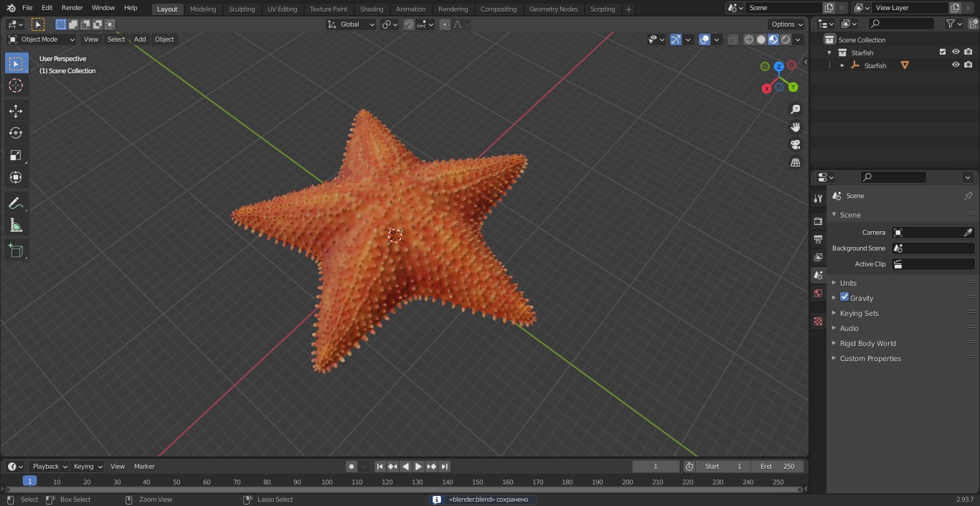Click the outliner search field

(900, 24)
